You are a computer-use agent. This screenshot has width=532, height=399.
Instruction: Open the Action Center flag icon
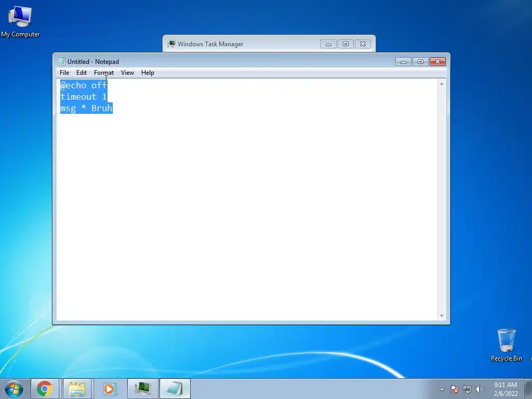[x=455, y=389]
